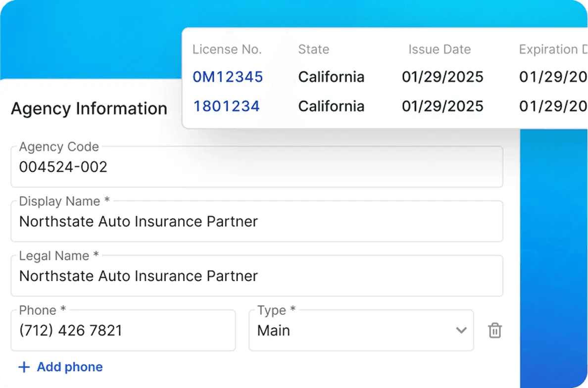Click the Issue Date column header

[x=440, y=49]
